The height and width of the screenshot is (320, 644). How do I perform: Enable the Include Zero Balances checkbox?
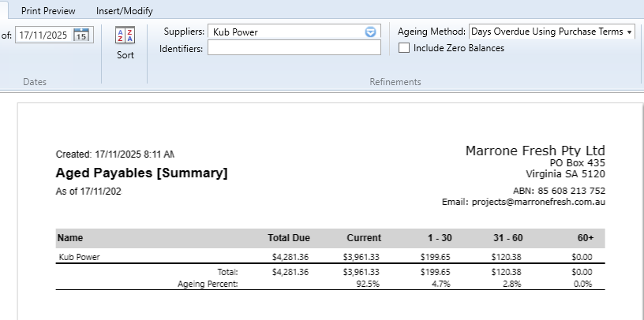(x=405, y=48)
